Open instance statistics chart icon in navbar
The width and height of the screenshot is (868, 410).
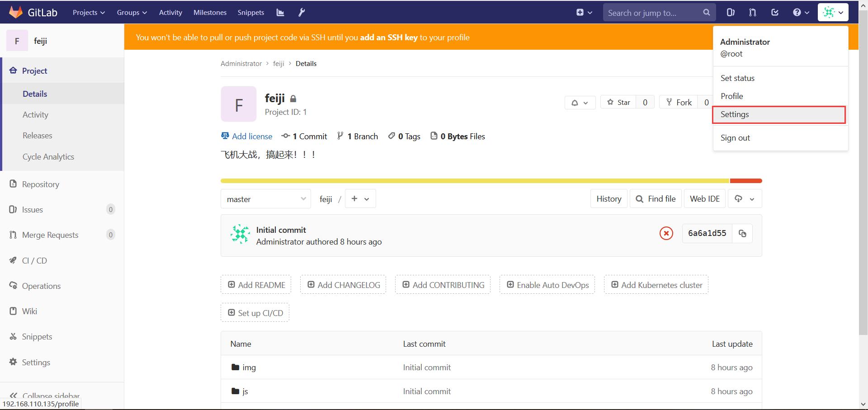(280, 12)
